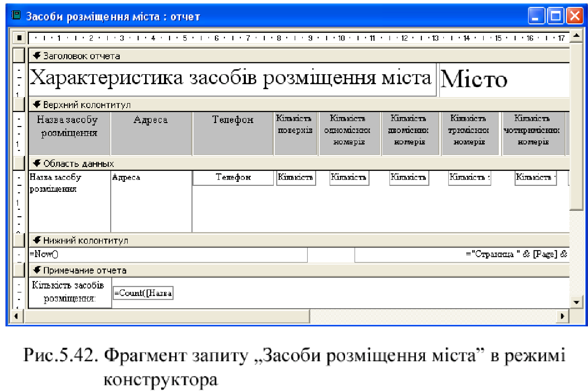Image resolution: width=588 pixels, height=392 pixels.
Task: Click section selector left of 'Область данных'
Action: click(x=19, y=163)
